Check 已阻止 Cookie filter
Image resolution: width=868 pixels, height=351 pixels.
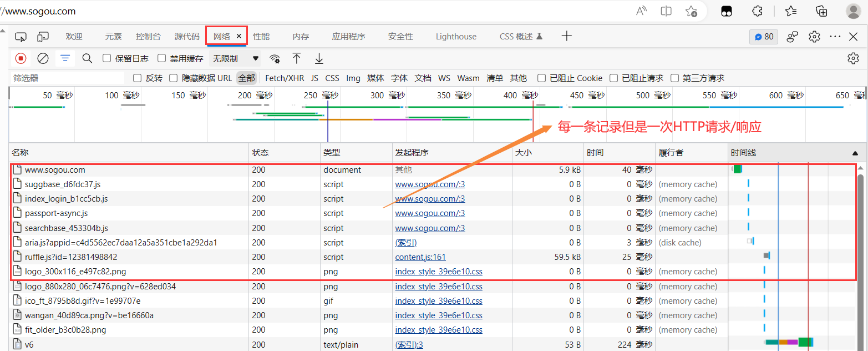click(x=541, y=78)
